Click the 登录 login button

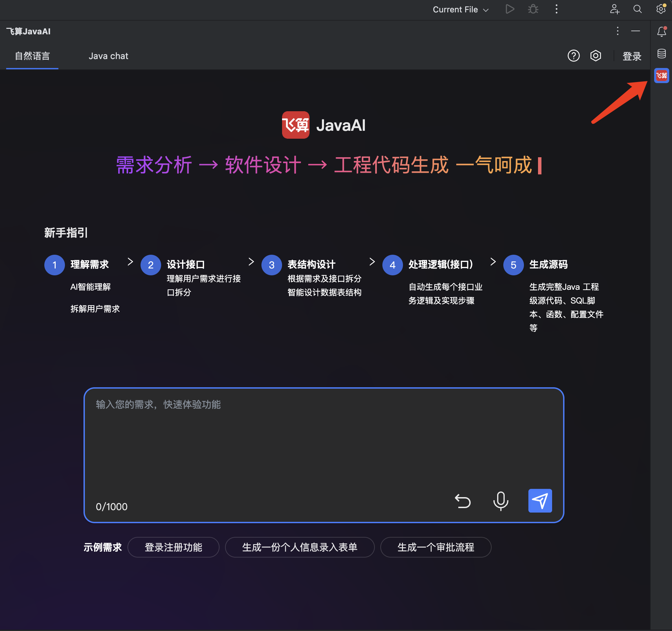click(632, 56)
